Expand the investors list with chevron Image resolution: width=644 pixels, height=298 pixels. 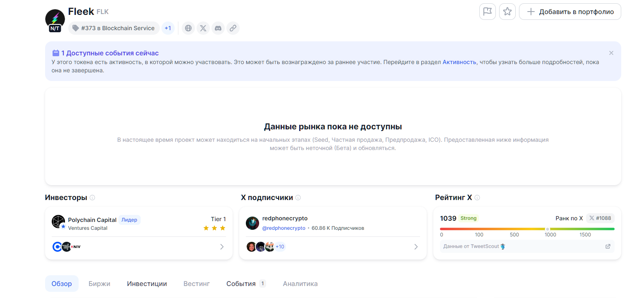pos(222,247)
